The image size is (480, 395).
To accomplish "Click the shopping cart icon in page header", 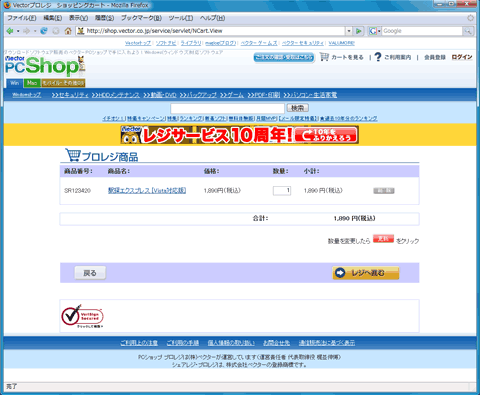I will coord(324,57).
